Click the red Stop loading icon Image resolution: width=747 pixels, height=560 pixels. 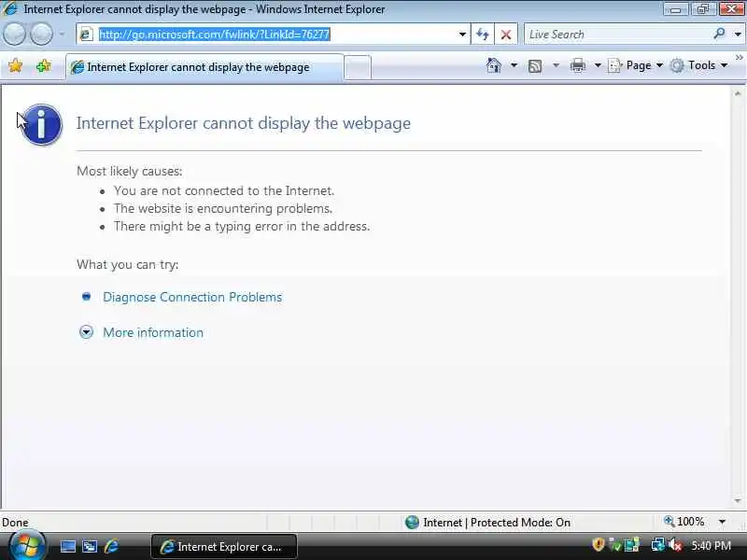pos(506,35)
